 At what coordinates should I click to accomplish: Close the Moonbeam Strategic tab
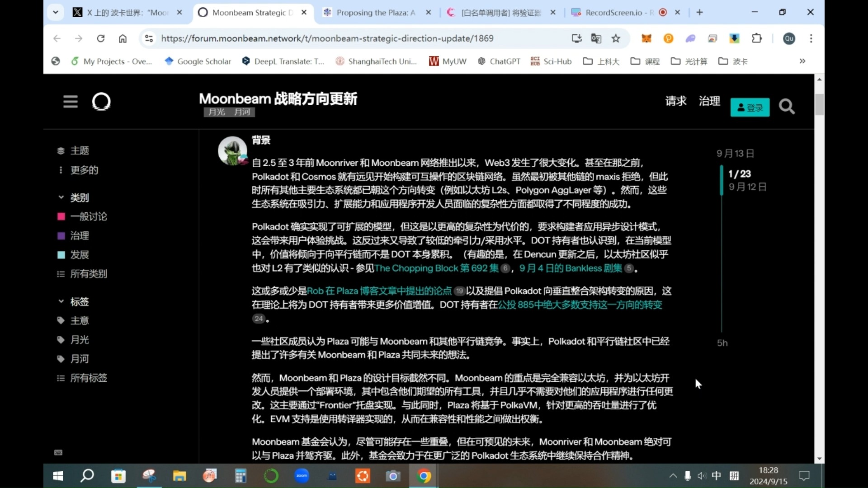pos(304,13)
